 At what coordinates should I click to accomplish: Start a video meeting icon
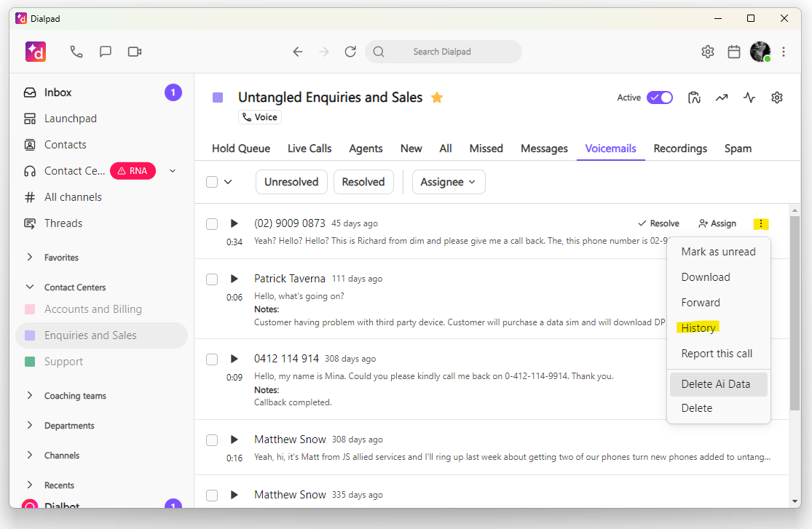135,52
